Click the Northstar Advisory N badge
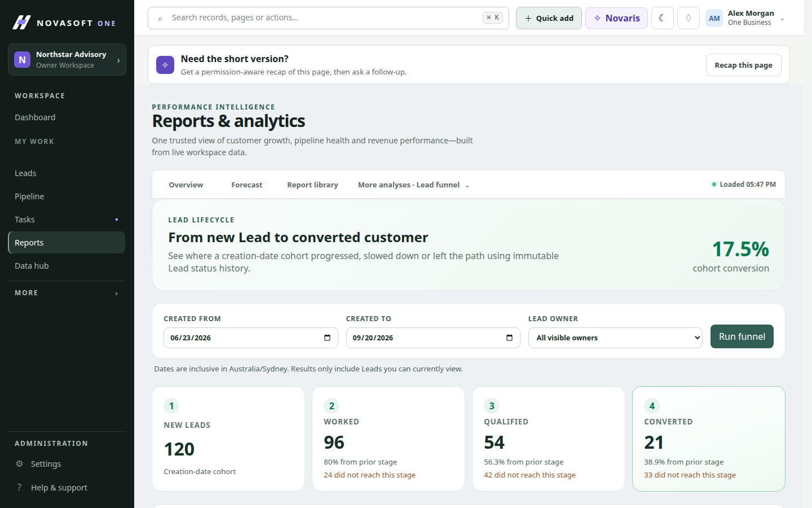 [22, 59]
